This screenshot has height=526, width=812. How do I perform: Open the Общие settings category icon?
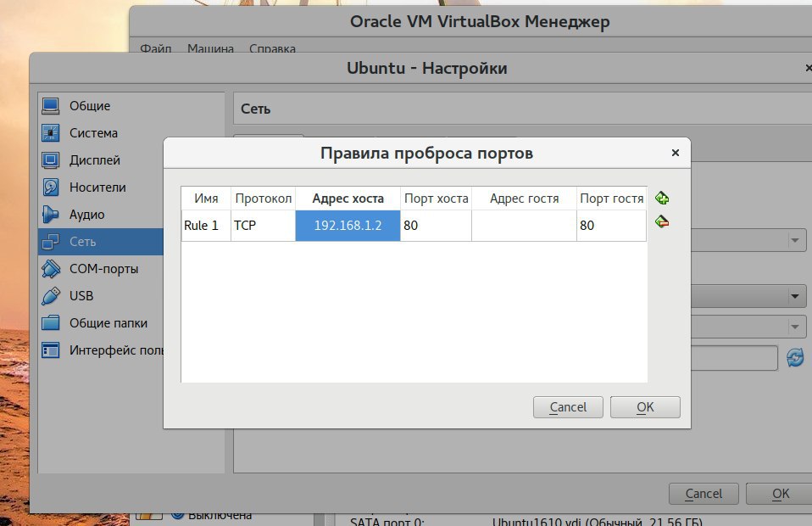click(x=50, y=106)
